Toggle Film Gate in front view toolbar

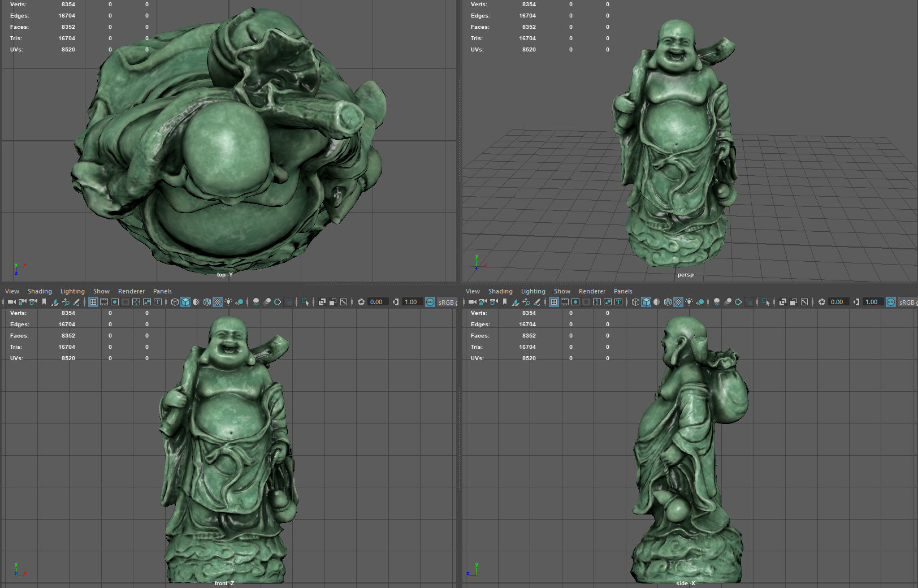(x=104, y=302)
